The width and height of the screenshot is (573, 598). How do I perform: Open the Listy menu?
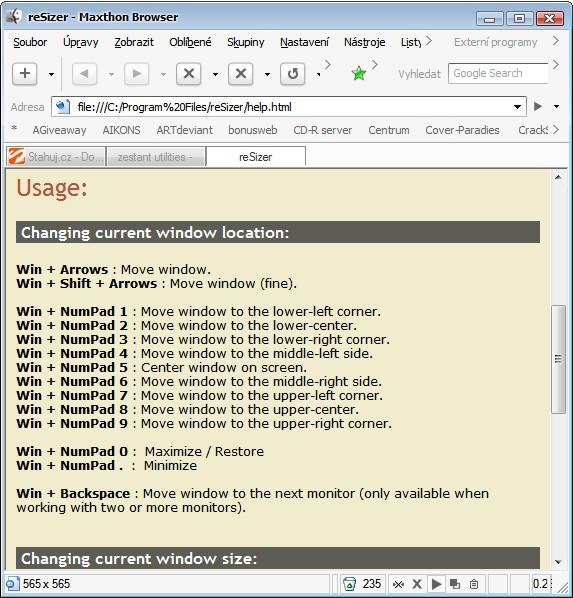coord(411,42)
